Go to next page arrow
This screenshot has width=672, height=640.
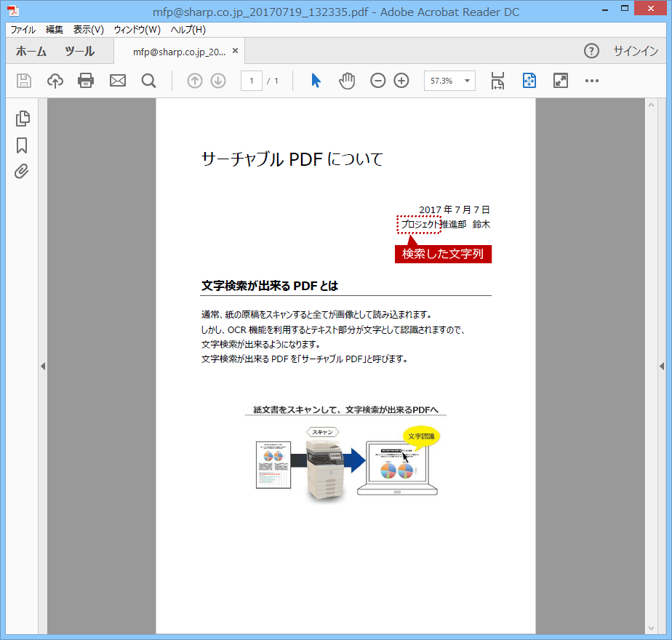tap(218, 81)
